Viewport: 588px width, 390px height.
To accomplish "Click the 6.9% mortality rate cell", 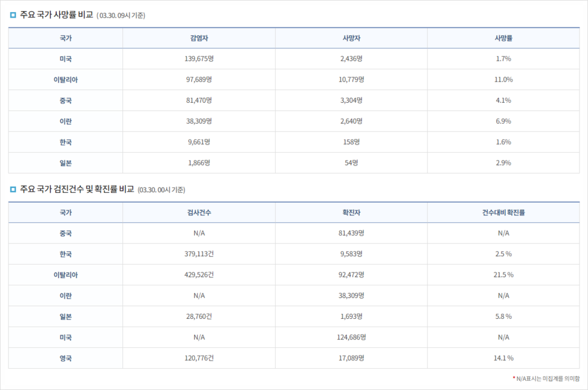I will pos(503,121).
